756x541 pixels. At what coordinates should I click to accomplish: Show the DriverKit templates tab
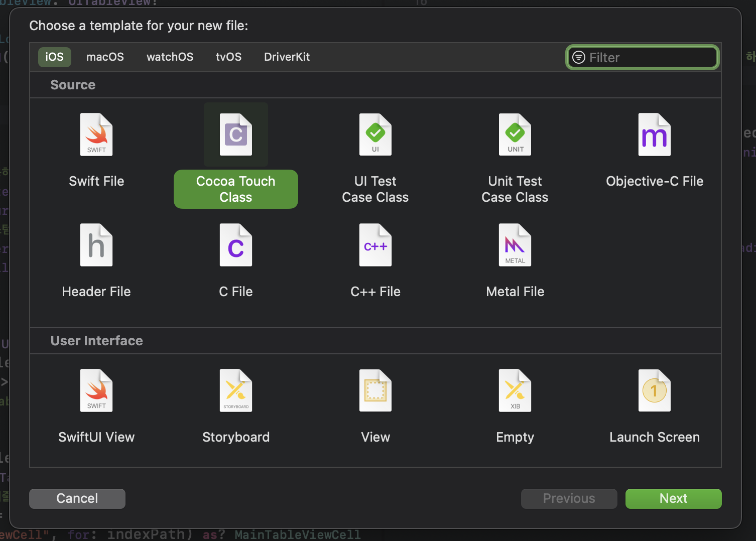287,57
